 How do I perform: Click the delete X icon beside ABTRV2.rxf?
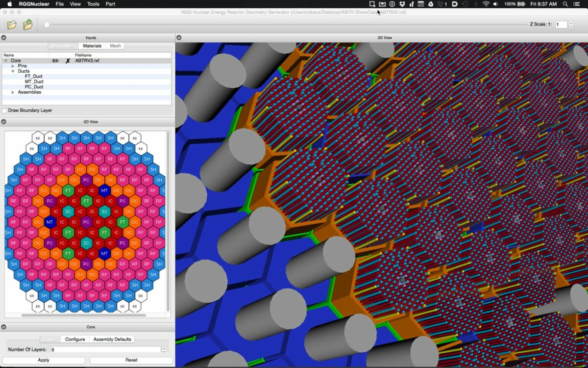(68, 60)
